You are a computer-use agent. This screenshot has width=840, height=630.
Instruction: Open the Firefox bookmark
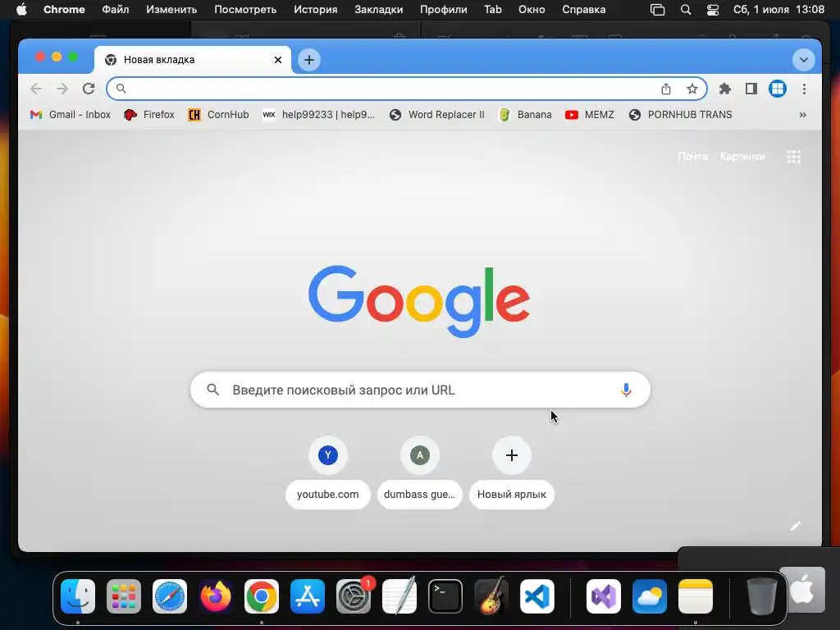pyautogui.click(x=149, y=115)
